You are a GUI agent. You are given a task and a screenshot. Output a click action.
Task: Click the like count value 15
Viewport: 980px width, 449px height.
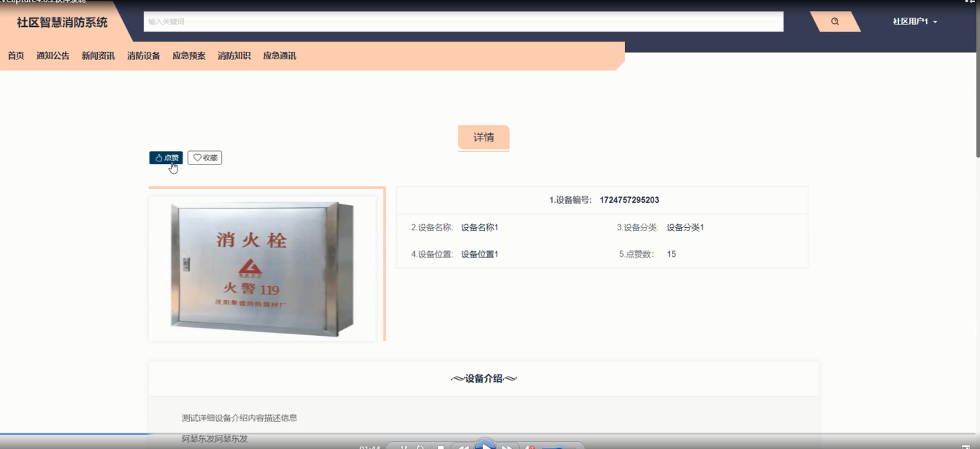[x=671, y=254]
